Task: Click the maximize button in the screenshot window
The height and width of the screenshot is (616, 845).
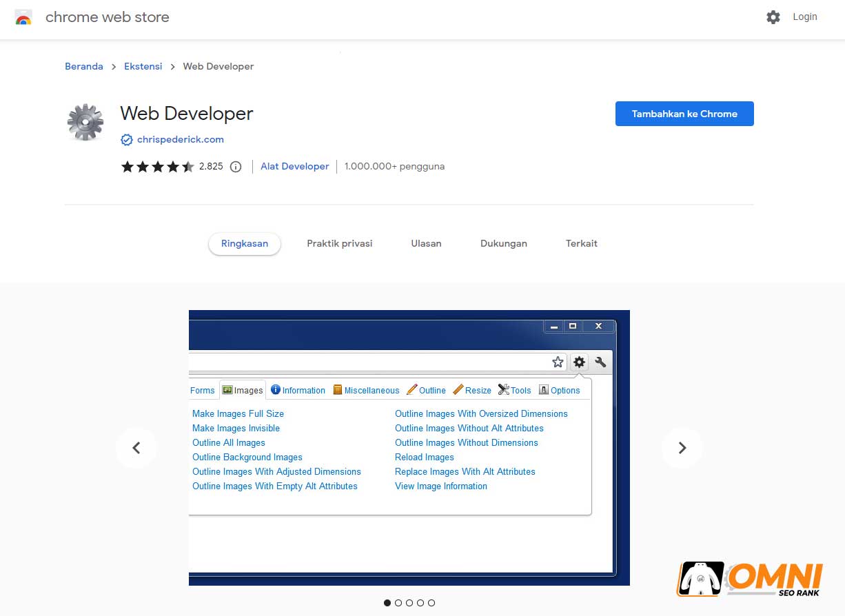Action: (572, 326)
